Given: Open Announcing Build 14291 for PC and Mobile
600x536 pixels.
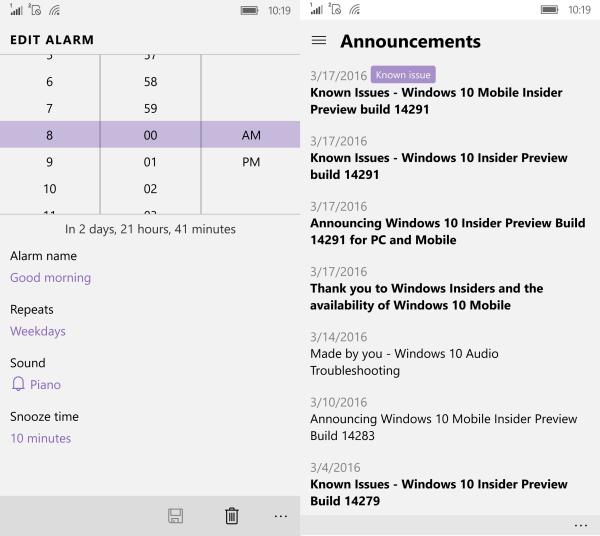Looking at the screenshot, I should (x=448, y=231).
